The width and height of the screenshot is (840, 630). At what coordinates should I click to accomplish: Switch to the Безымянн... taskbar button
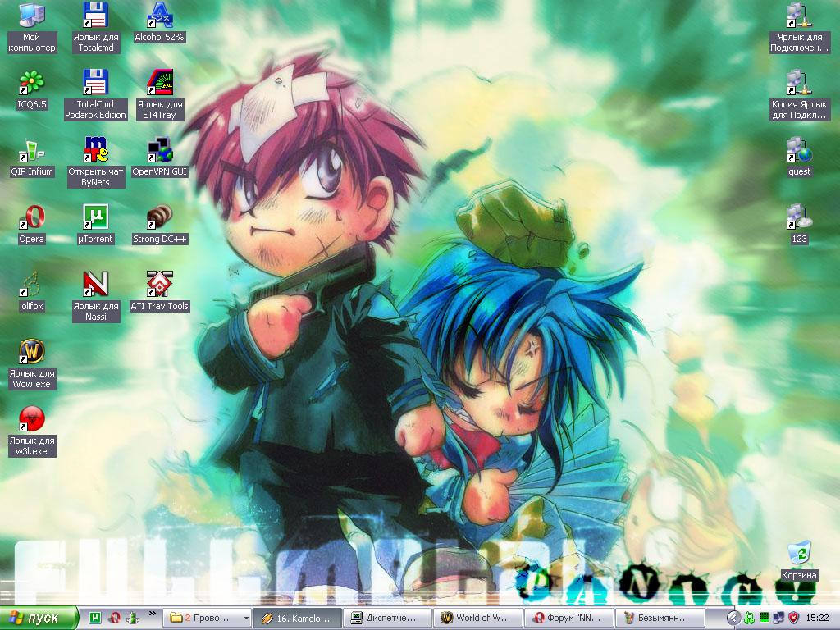(x=659, y=619)
